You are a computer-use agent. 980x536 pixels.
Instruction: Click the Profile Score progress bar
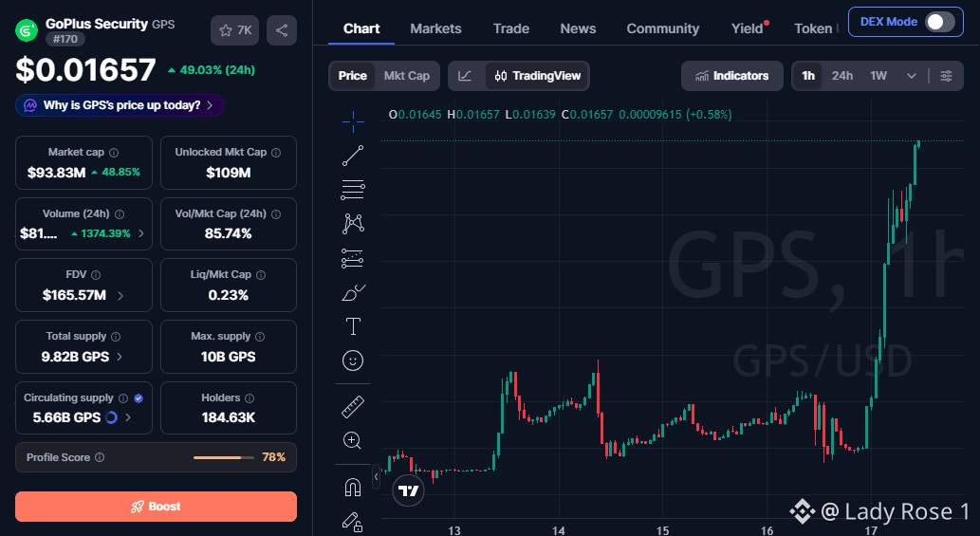point(224,458)
